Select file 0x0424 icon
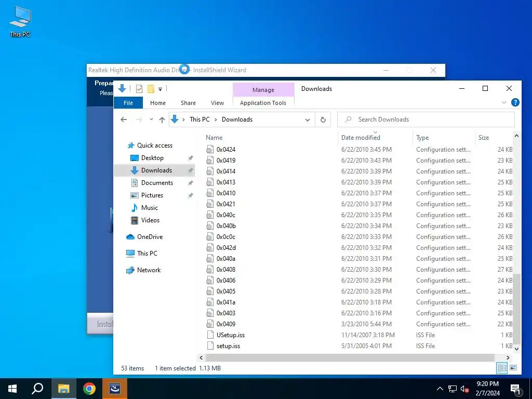The width and height of the screenshot is (532, 399). 210,150
